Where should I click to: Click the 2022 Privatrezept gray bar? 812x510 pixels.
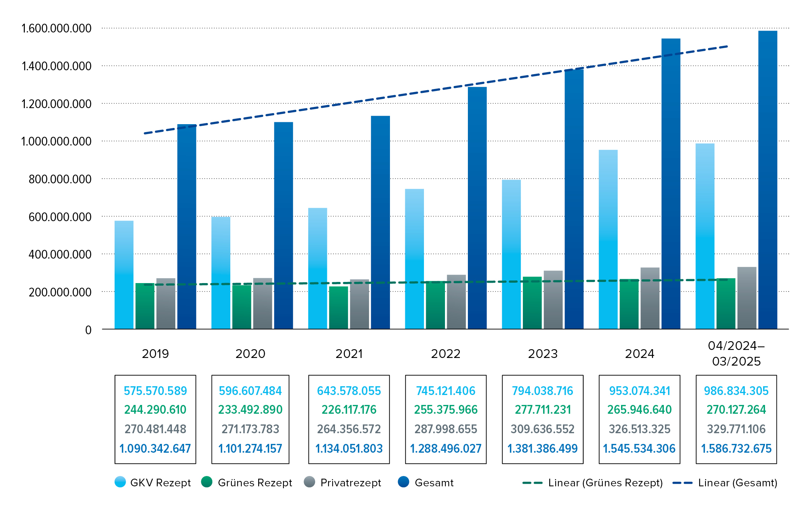click(x=456, y=302)
